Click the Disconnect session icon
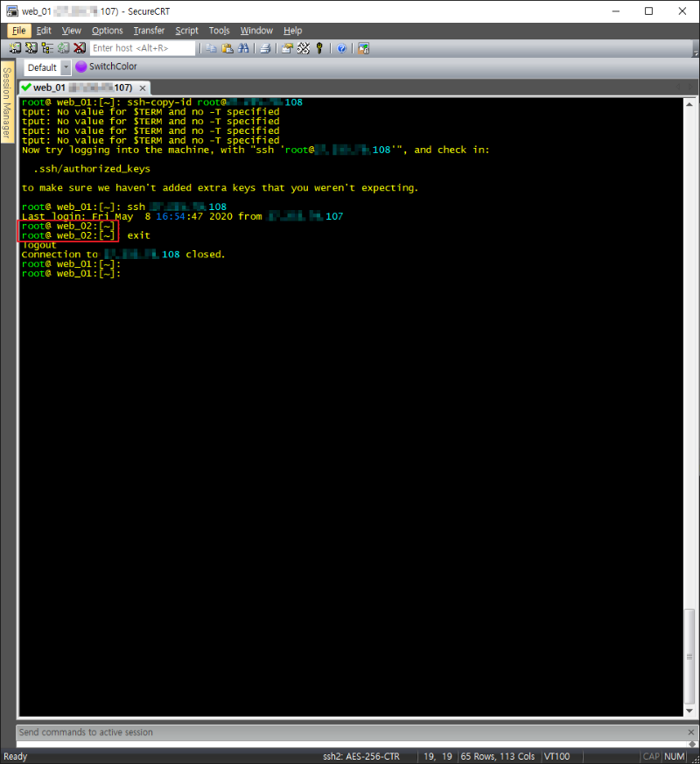Screen dimensions: 700x764 (x=80, y=48)
